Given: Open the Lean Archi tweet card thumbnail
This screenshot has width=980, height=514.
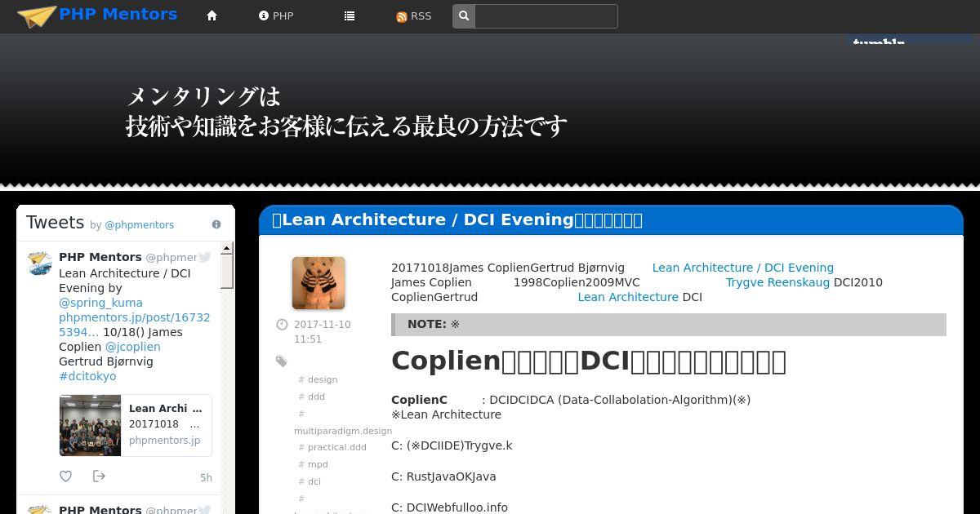Looking at the screenshot, I should tap(90, 425).
